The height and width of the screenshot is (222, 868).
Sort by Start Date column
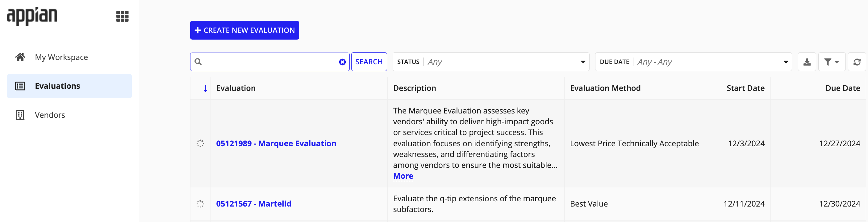[x=745, y=88]
